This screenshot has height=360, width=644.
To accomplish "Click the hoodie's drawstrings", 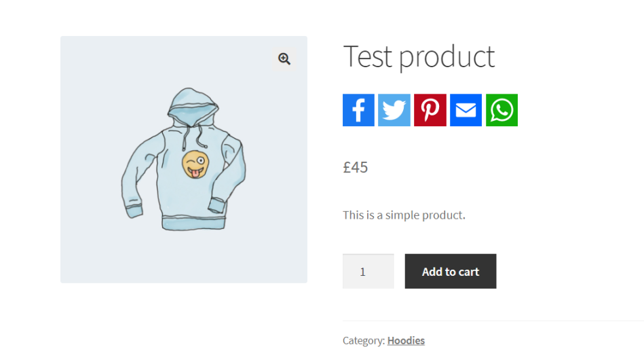I will click(x=193, y=137).
